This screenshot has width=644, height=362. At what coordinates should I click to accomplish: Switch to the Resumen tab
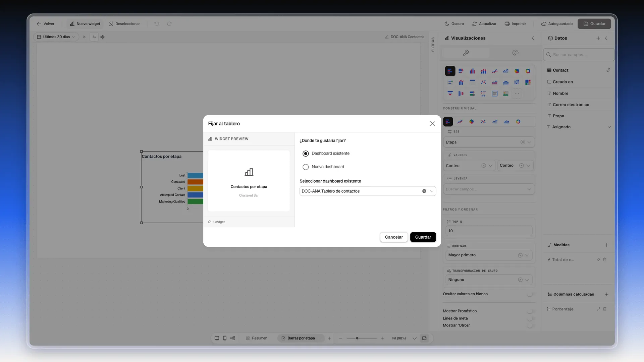[x=257, y=338]
